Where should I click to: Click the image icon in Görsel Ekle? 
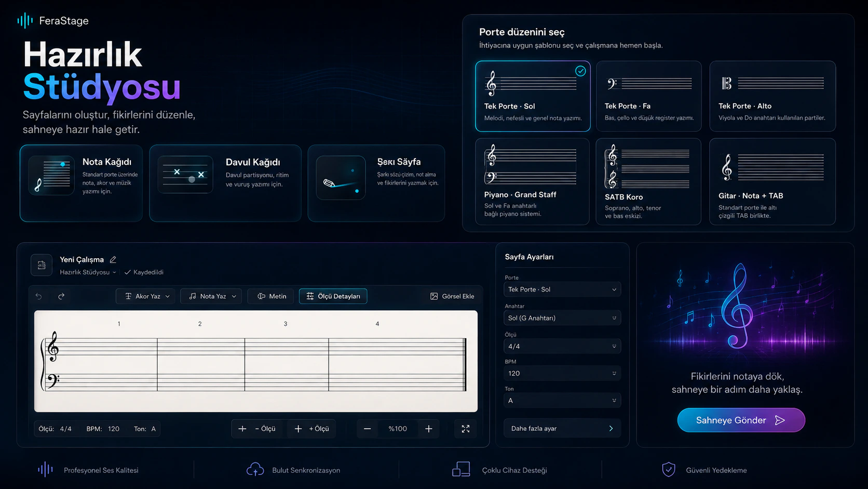[x=434, y=296]
